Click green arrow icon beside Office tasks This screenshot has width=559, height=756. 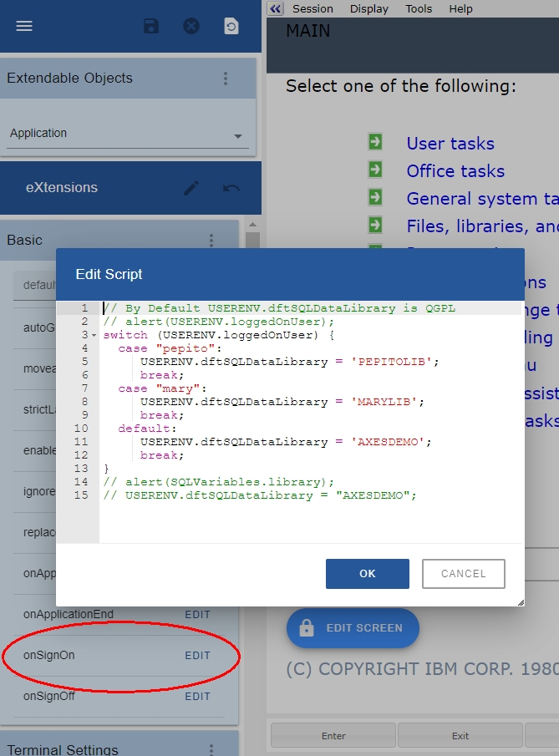tap(375, 170)
